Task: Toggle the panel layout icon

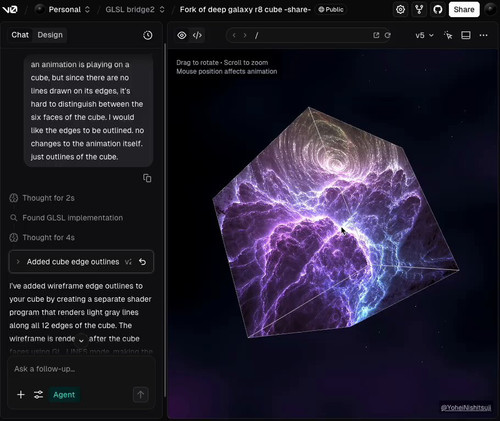Action: (466, 35)
